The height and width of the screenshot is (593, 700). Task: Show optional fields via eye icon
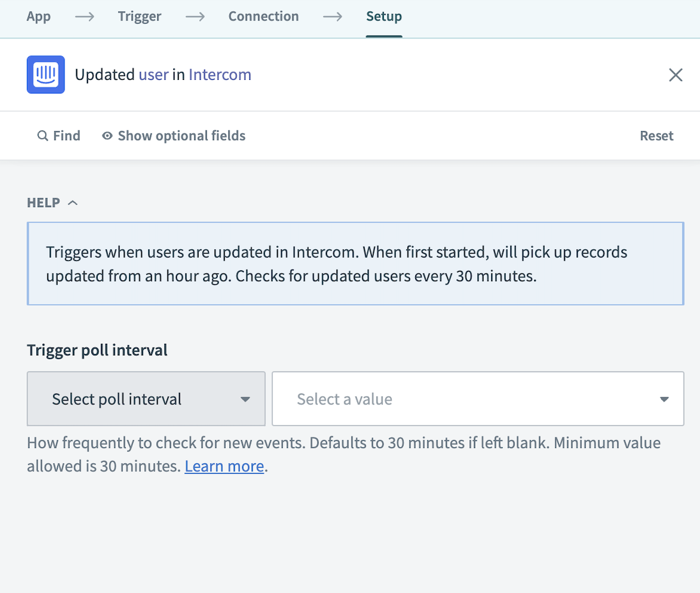click(x=107, y=136)
